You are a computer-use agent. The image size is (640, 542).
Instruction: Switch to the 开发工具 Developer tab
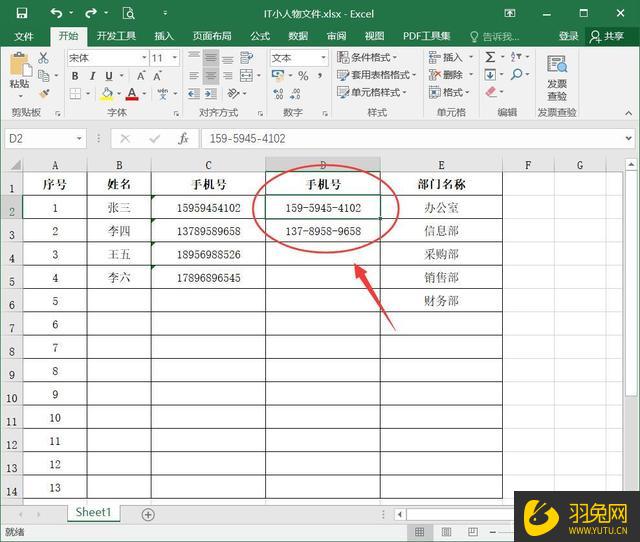click(116, 36)
